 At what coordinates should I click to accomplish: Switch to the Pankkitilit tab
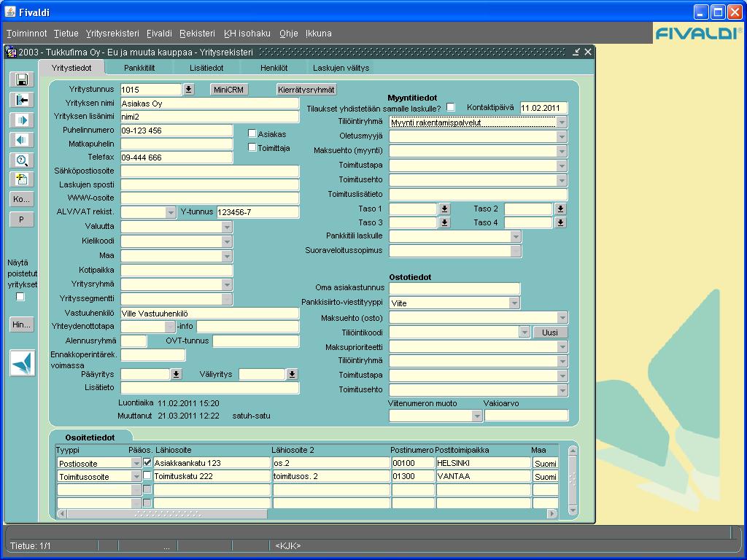click(x=139, y=68)
